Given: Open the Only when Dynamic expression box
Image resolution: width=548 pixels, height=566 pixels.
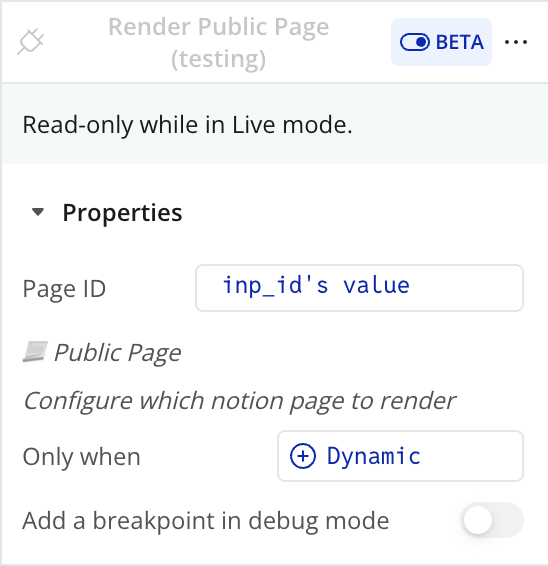Looking at the screenshot, I should tap(400, 456).
